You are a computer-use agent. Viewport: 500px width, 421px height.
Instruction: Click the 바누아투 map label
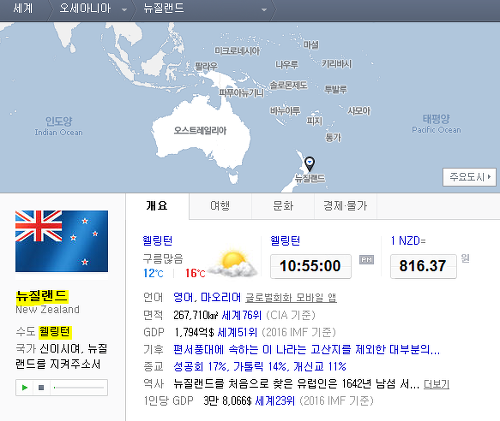click(285, 110)
